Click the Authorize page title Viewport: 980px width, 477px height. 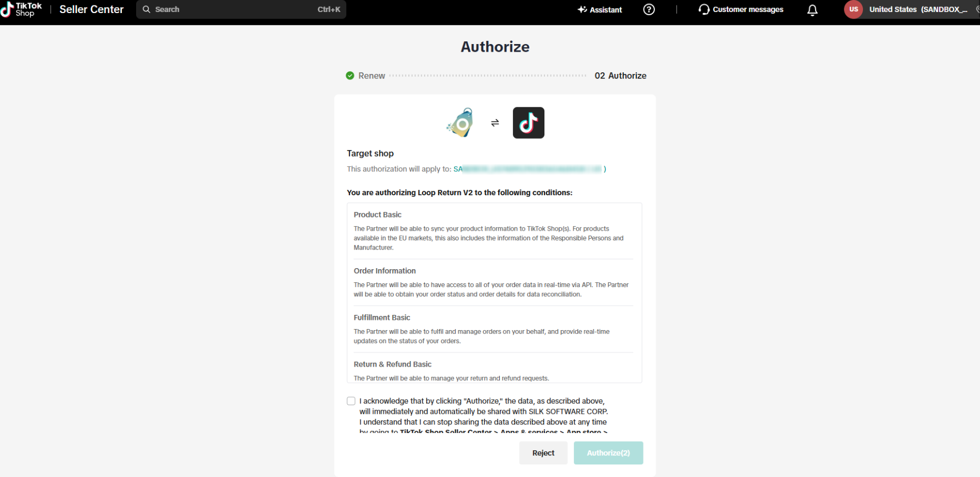495,47
